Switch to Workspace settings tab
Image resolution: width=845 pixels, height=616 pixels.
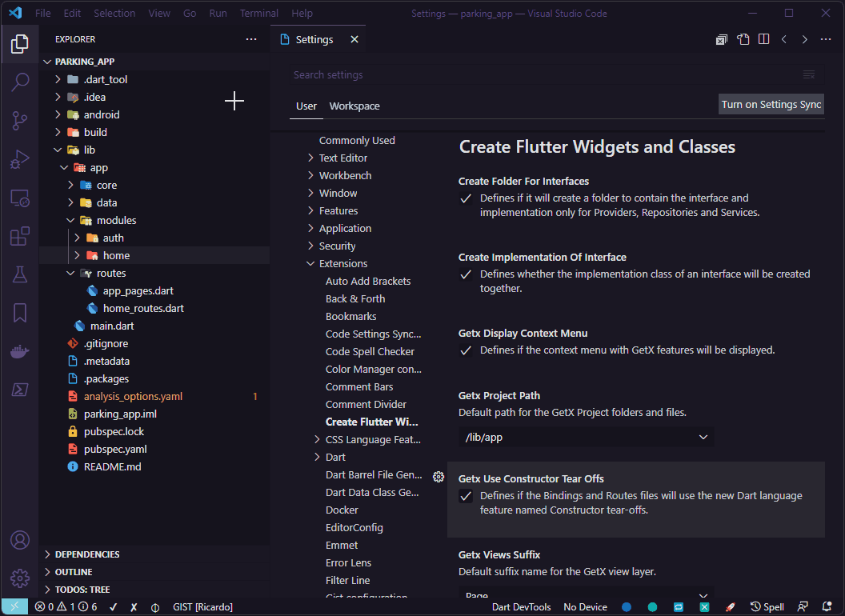354,106
